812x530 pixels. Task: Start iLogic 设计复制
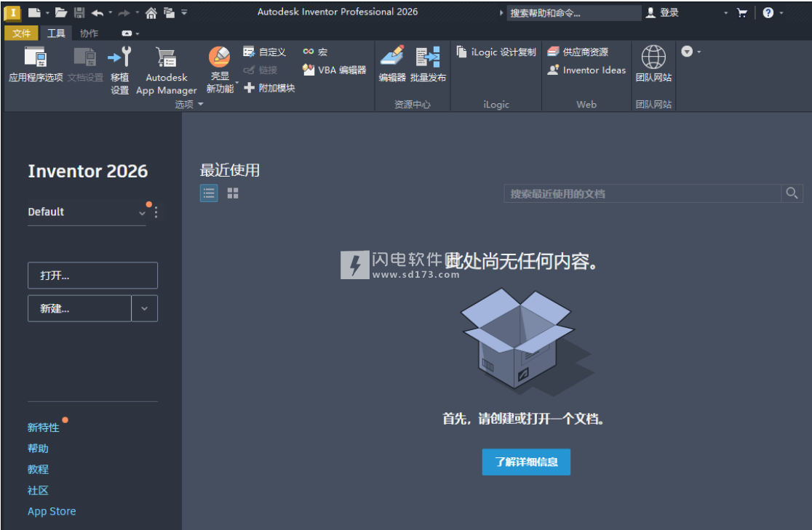pos(496,52)
